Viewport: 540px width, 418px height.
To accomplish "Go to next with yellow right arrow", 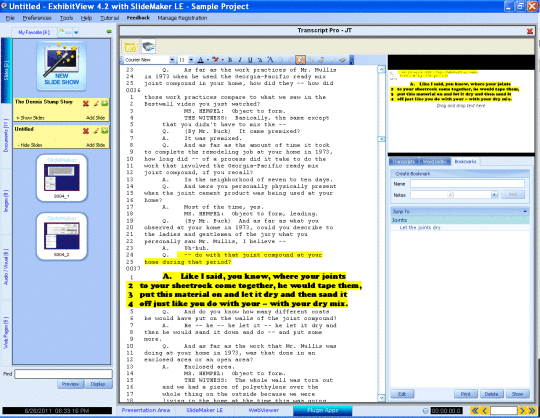I will [x=522, y=410].
